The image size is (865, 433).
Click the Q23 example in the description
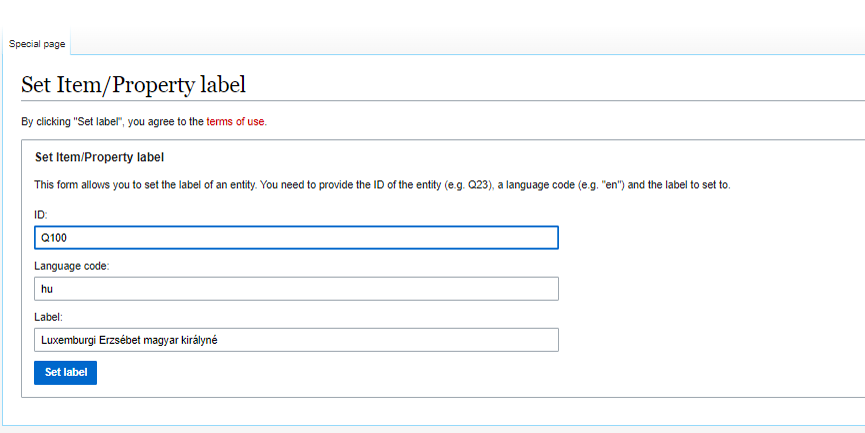coord(477,185)
